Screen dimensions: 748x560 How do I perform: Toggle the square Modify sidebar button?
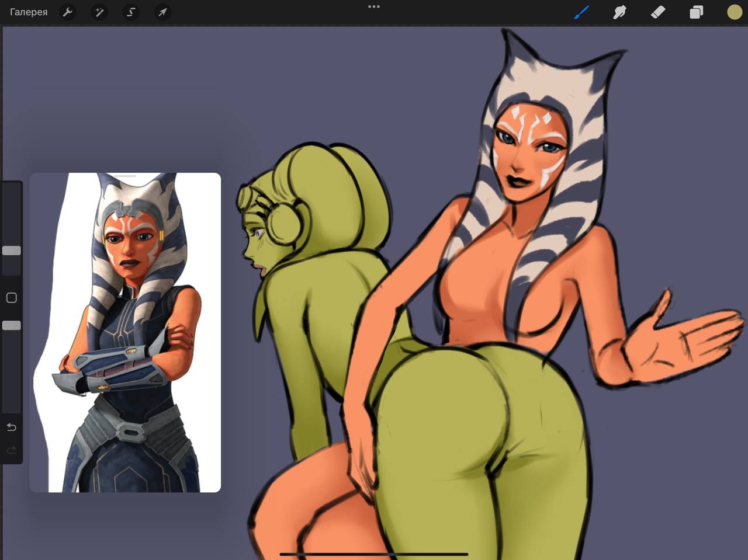click(11, 298)
